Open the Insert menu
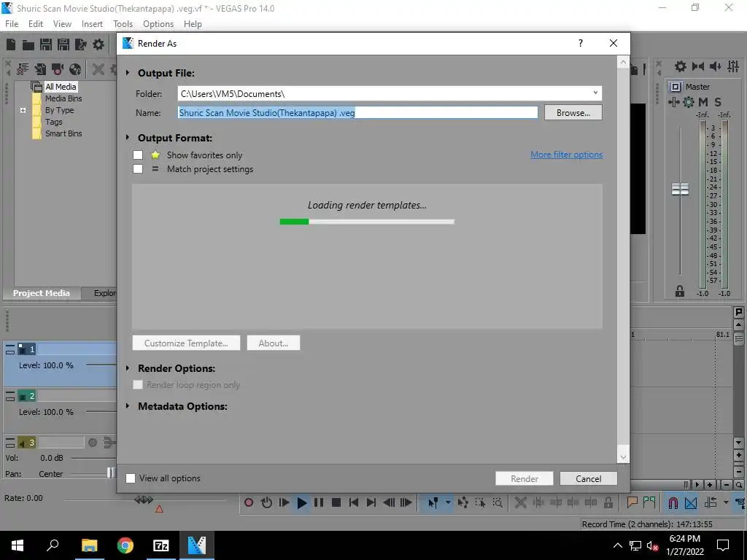This screenshot has width=747, height=560. [92, 24]
